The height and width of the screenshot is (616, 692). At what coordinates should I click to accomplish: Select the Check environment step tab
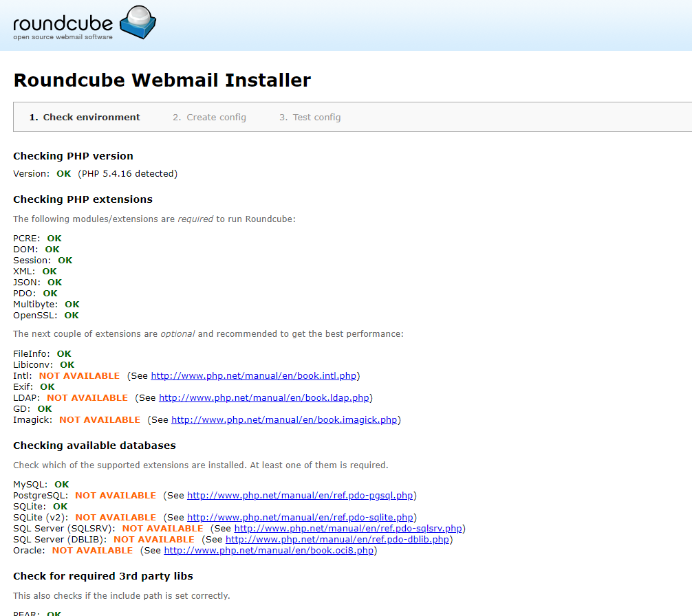[85, 118]
